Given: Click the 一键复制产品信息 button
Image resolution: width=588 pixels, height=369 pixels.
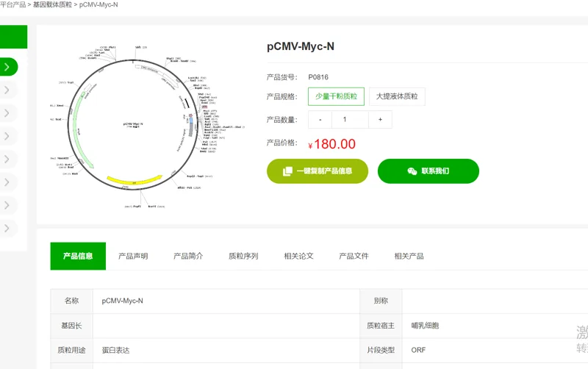Looking at the screenshot, I should (x=318, y=171).
